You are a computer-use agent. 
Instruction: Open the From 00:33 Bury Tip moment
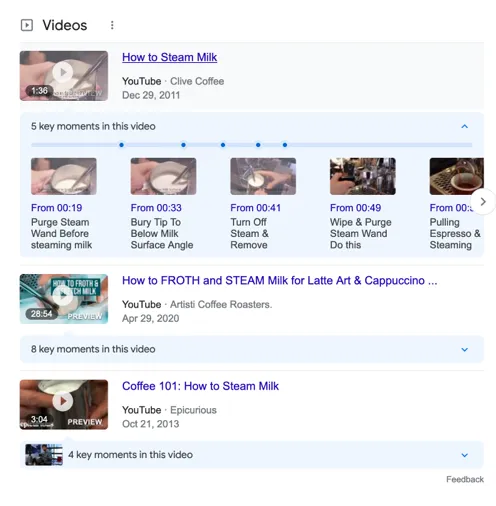163,204
